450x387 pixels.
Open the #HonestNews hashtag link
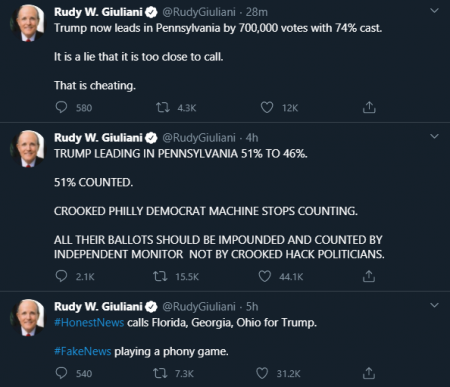pos(89,323)
